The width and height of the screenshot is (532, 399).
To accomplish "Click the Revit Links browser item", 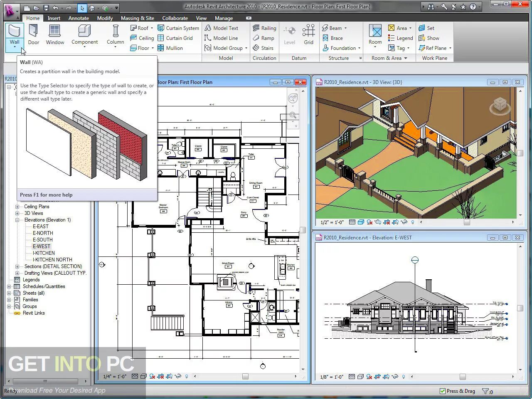I will pyautogui.click(x=34, y=313).
